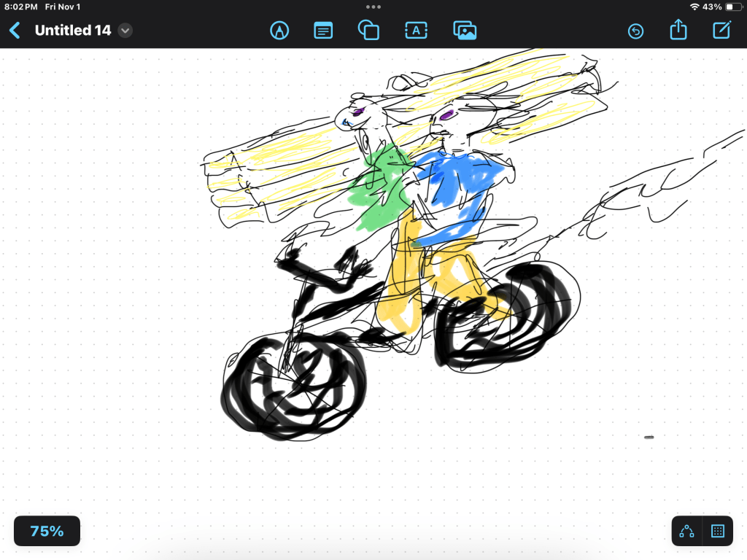Open the photos and media inserter

click(x=465, y=31)
